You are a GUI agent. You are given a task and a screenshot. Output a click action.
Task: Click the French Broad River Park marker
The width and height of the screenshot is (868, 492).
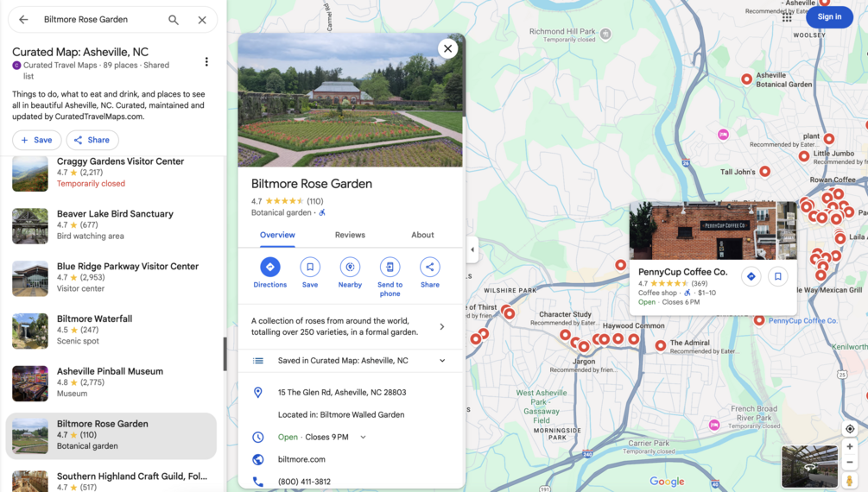(714, 425)
